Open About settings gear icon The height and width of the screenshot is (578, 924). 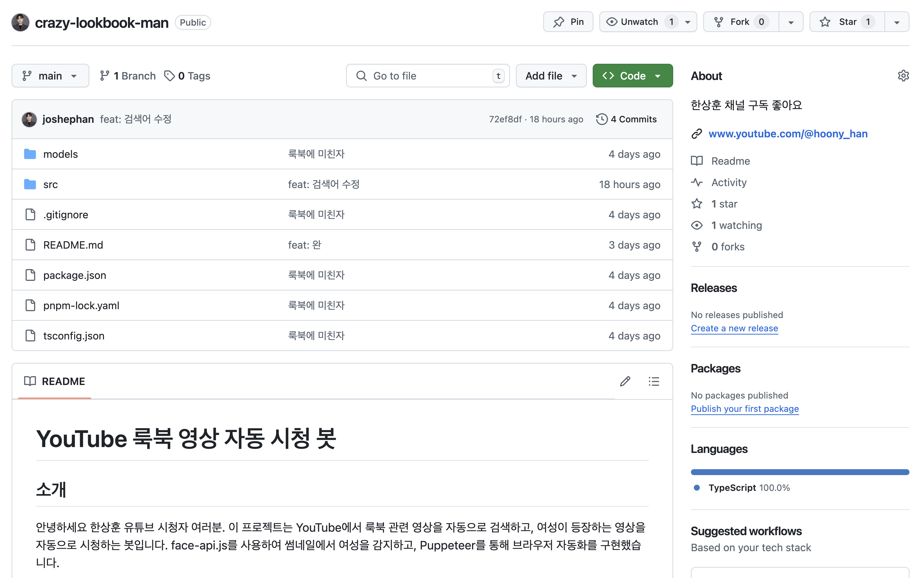[903, 76]
